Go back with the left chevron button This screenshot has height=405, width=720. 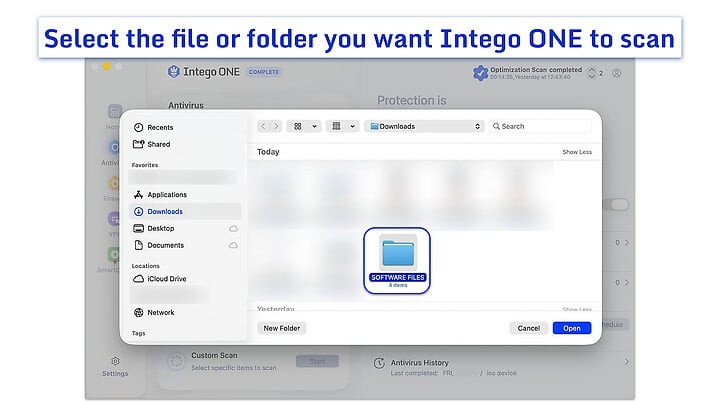pos(263,126)
